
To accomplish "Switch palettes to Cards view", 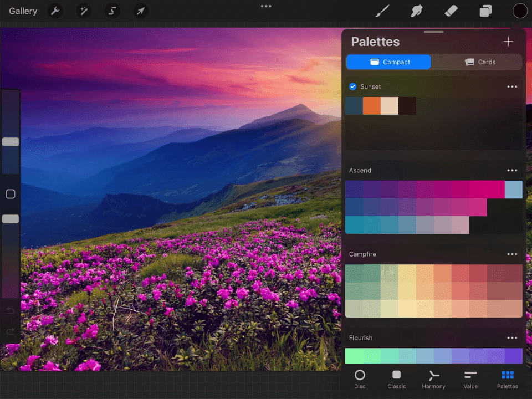I will coord(479,62).
